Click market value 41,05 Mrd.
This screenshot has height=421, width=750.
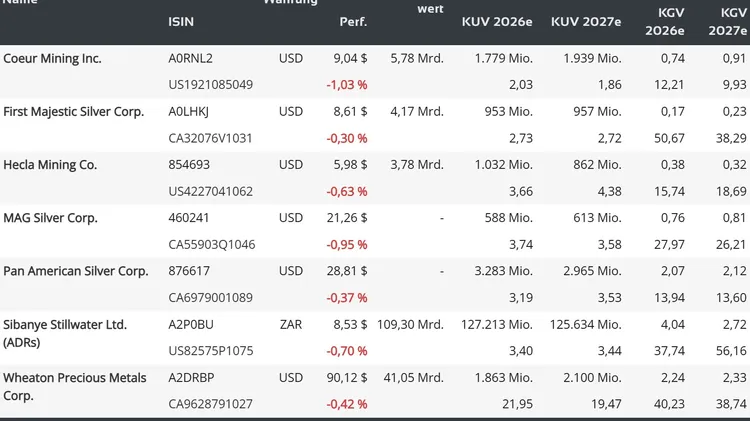click(x=414, y=377)
